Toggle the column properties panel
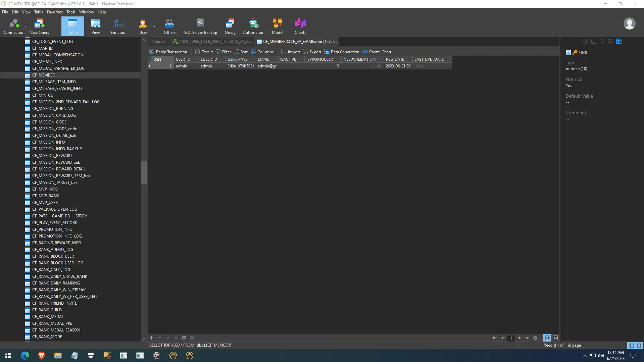 click(x=619, y=41)
